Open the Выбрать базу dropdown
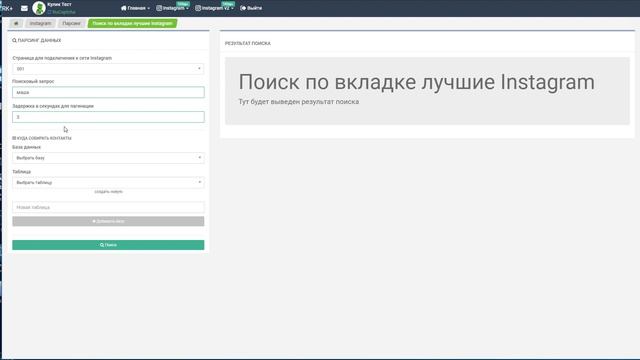This screenshot has height=360, width=640. [x=108, y=158]
